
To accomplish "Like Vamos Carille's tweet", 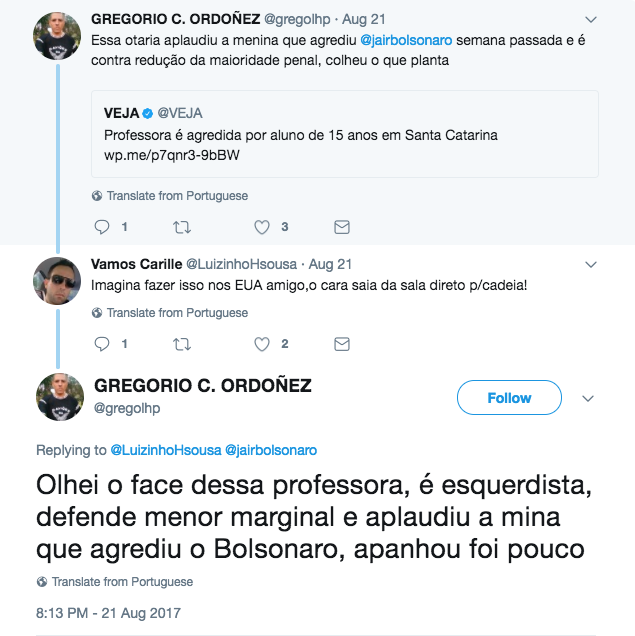I will click(262, 344).
